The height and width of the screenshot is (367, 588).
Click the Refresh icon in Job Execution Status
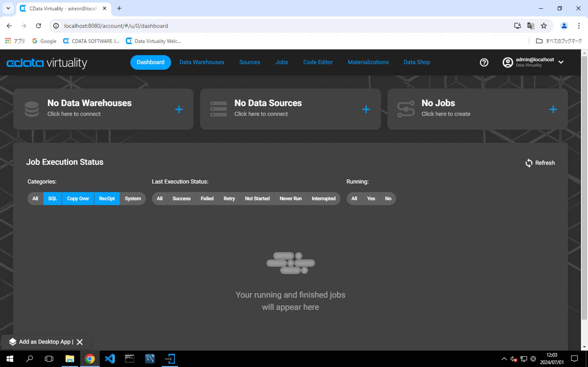click(529, 163)
